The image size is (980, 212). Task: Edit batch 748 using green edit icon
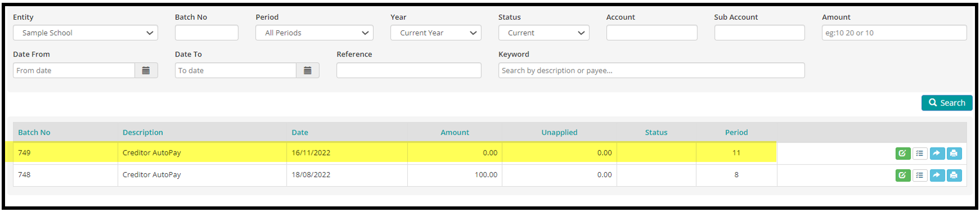[903, 176]
